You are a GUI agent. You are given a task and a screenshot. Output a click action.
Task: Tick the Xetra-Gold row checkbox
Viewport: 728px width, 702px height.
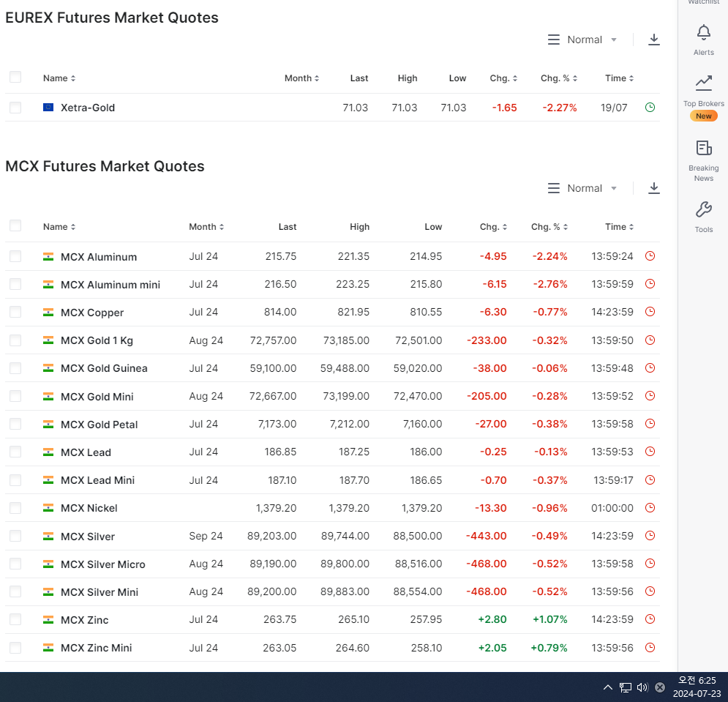coord(15,108)
